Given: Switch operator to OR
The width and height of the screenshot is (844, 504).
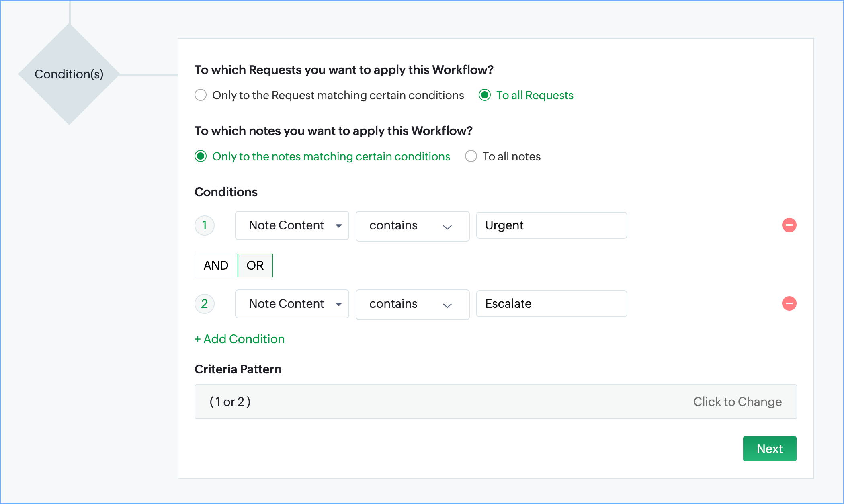Looking at the screenshot, I should point(255,265).
